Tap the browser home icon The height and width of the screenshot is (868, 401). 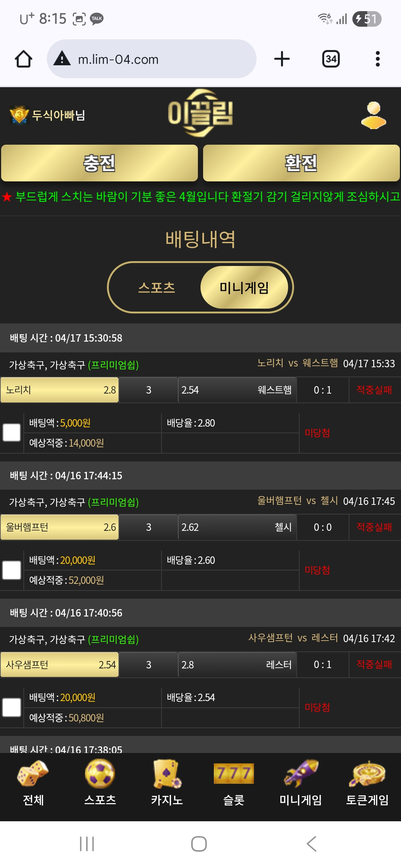[x=23, y=59]
